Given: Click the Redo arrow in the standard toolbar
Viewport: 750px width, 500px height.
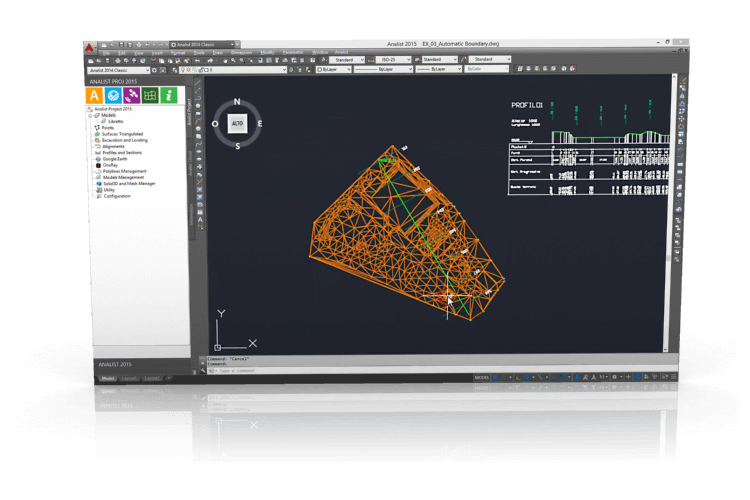Looking at the screenshot, I should (210, 61).
